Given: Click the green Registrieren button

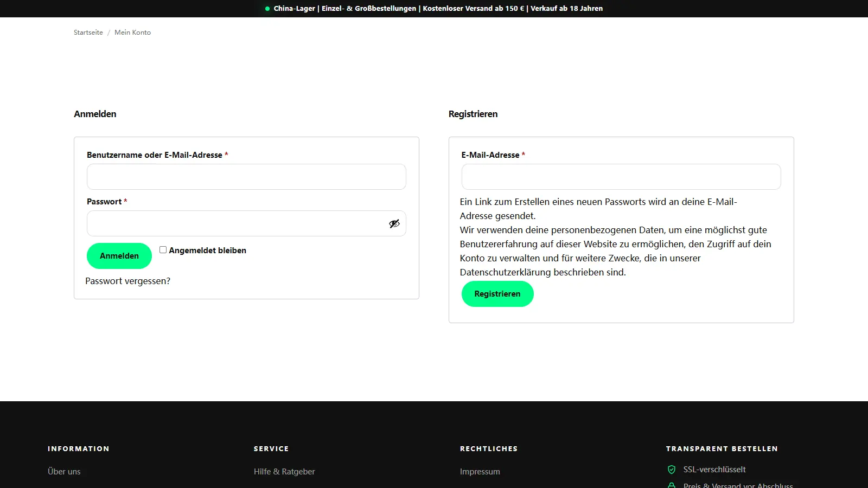Looking at the screenshot, I should 497,294.
